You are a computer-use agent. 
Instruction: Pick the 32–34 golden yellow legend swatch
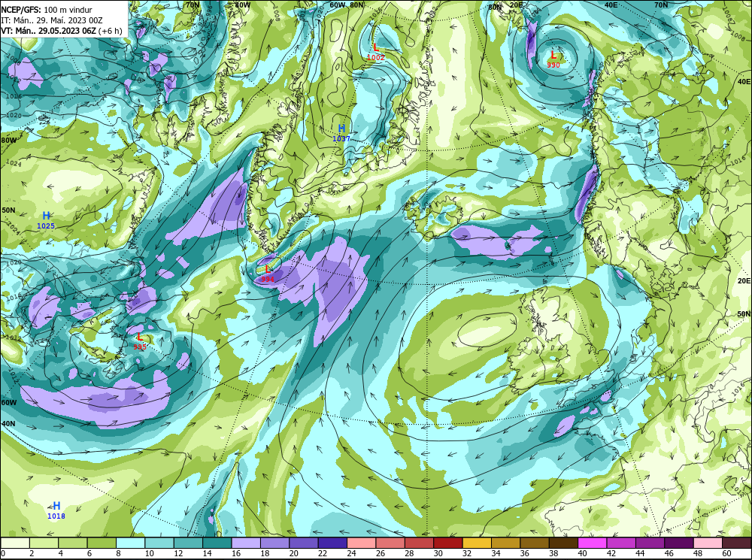coord(477,543)
